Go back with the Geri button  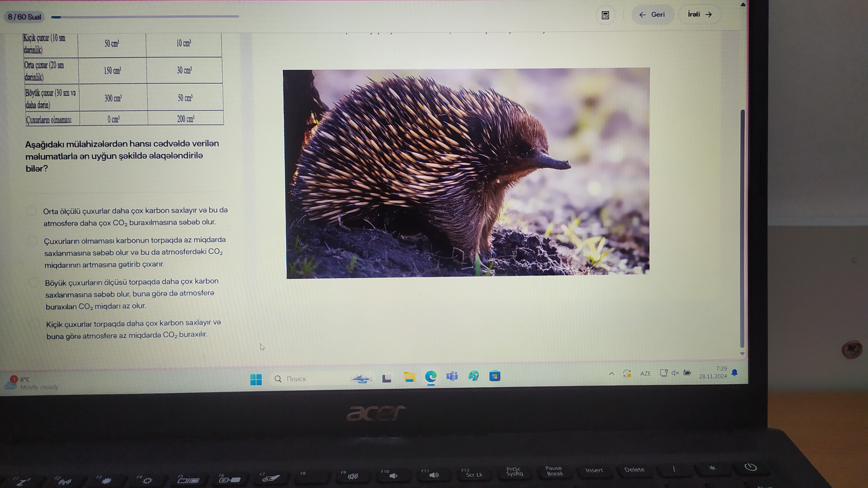pyautogui.click(x=652, y=15)
